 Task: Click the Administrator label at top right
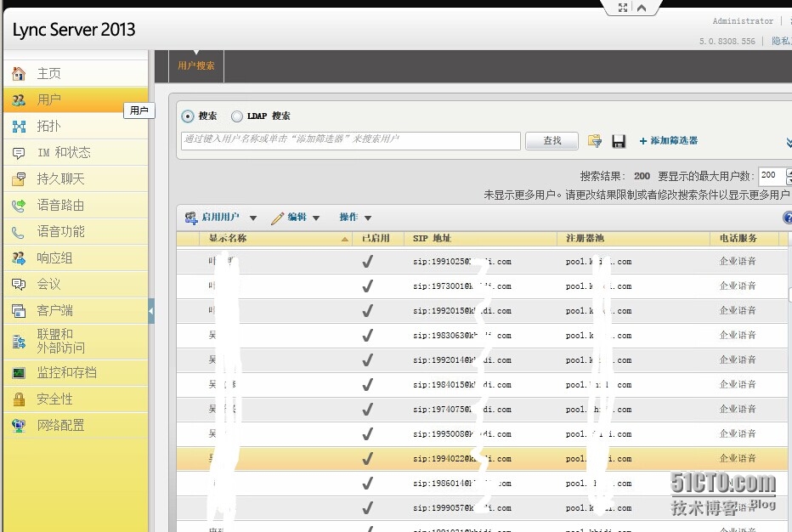pos(743,21)
